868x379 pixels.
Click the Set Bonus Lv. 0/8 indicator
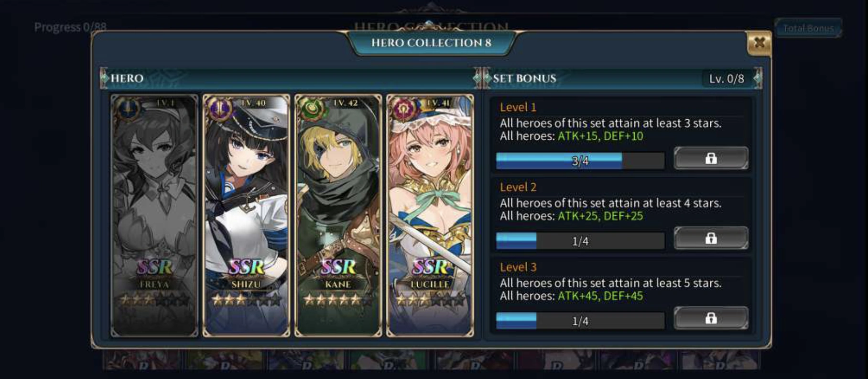pyautogui.click(x=727, y=78)
